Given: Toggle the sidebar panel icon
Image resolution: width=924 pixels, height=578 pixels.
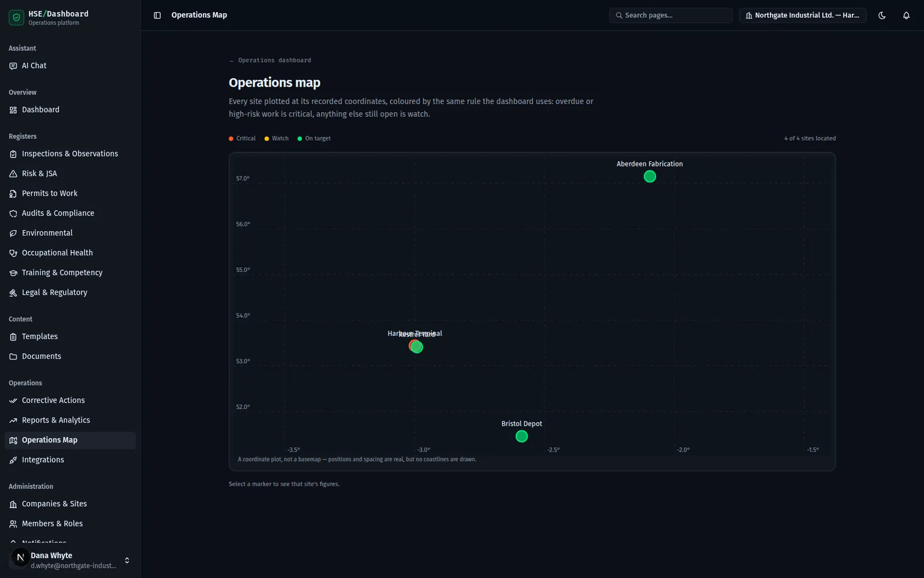Looking at the screenshot, I should point(157,16).
